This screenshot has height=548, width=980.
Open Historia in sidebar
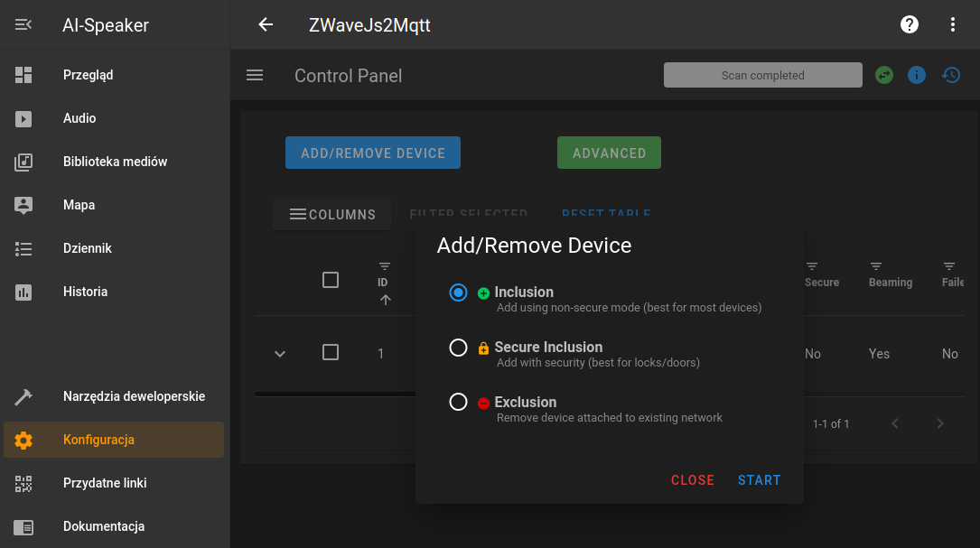click(115, 292)
